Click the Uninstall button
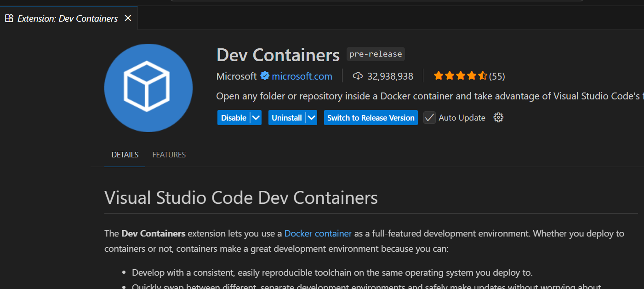 click(x=286, y=118)
